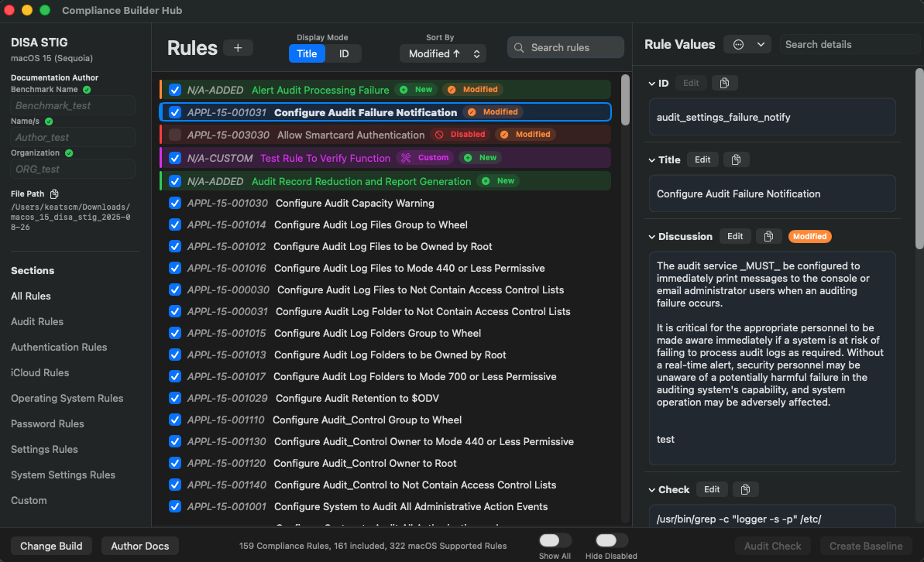This screenshot has width=924, height=562.
Task: Copy the Discussion text with its clipboard icon
Action: click(768, 236)
